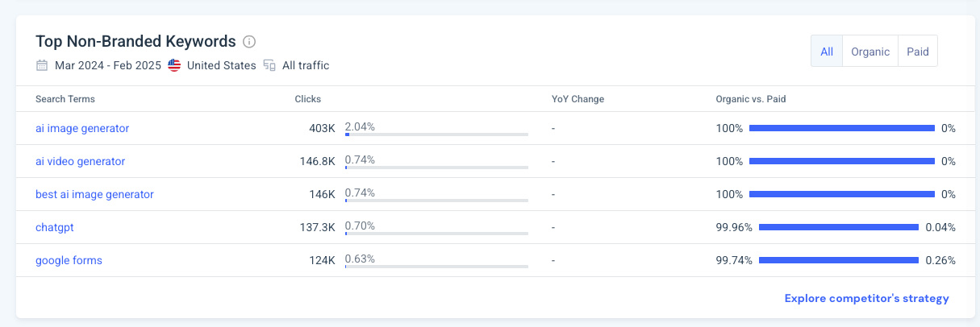Click Explore competitor's strategy link
Screen dimensions: 980x327
pyautogui.click(x=867, y=298)
